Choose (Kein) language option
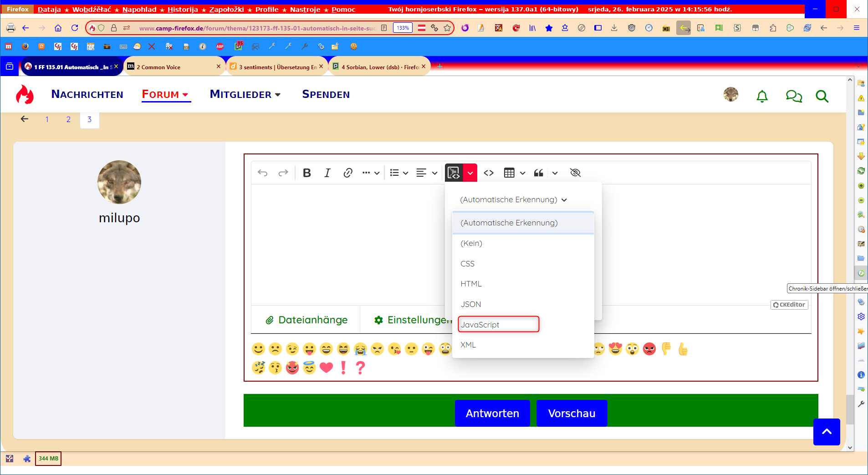868x475 pixels. 523,243
